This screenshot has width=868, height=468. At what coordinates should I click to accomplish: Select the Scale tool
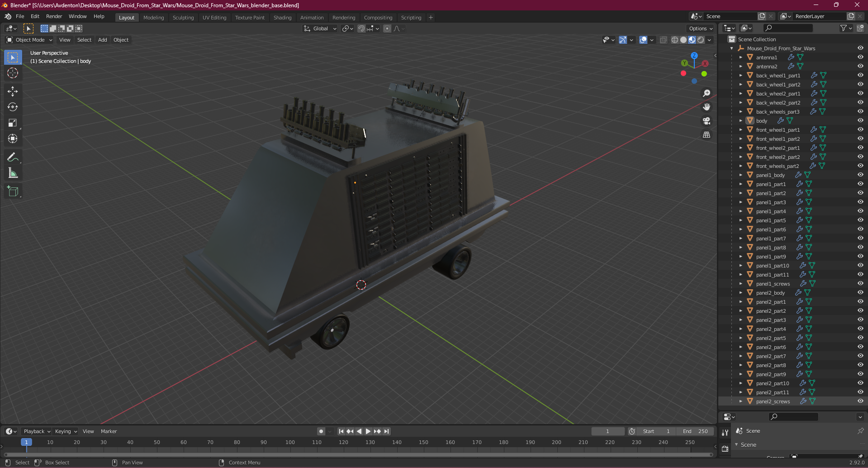(13, 123)
